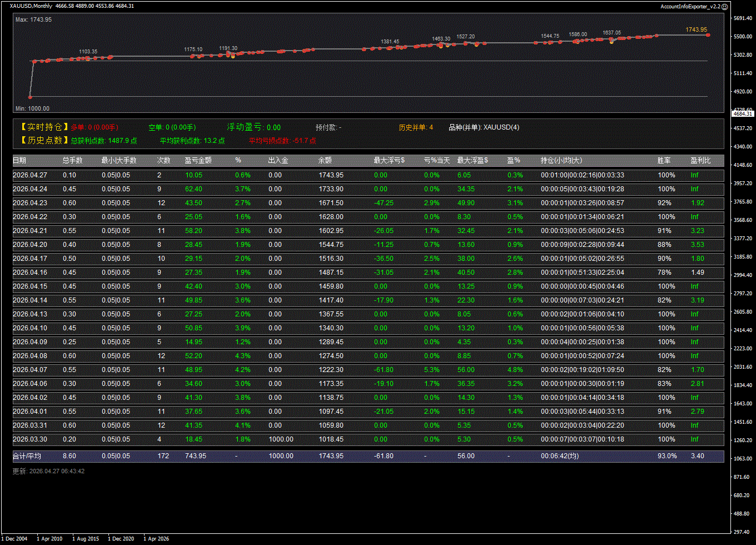Click the equity point labeled 1381.45
The height and width of the screenshot is (545, 756).
click(390, 48)
